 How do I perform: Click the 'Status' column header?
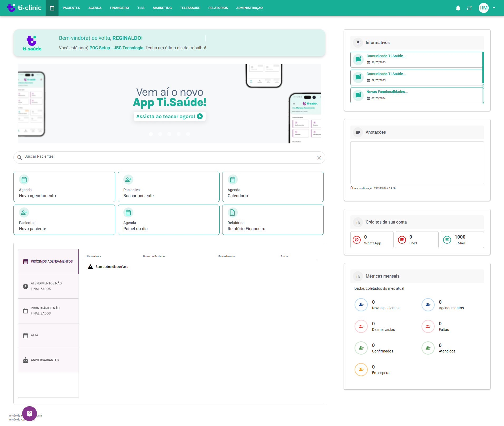(285, 256)
